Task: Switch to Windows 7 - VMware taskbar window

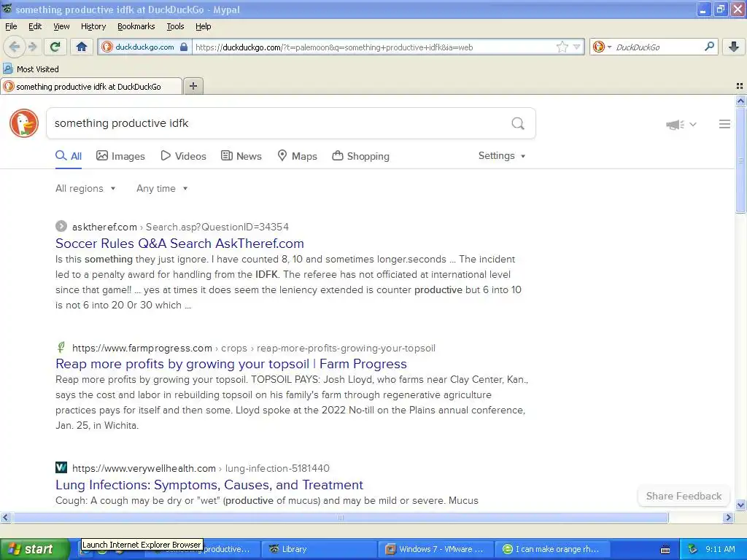Action: click(x=436, y=549)
